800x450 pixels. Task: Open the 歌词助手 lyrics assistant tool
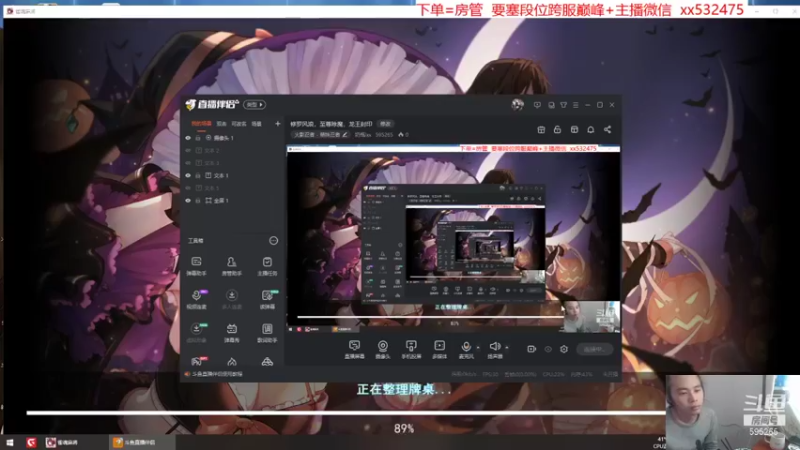[267, 332]
